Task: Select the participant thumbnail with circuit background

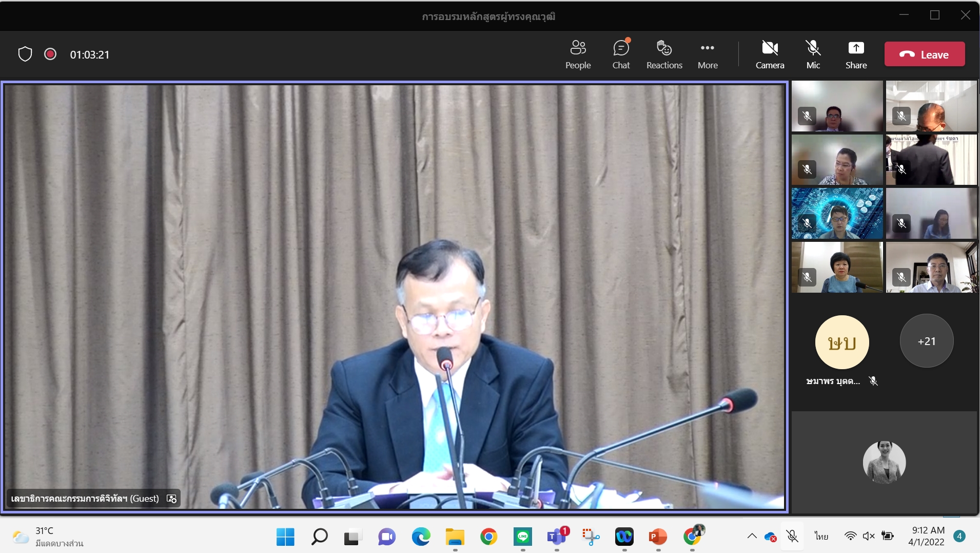Action: (837, 213)
